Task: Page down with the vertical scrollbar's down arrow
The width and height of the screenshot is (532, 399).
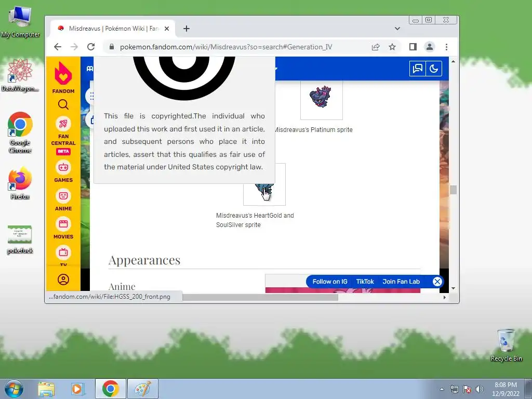Action: (453, 288)
